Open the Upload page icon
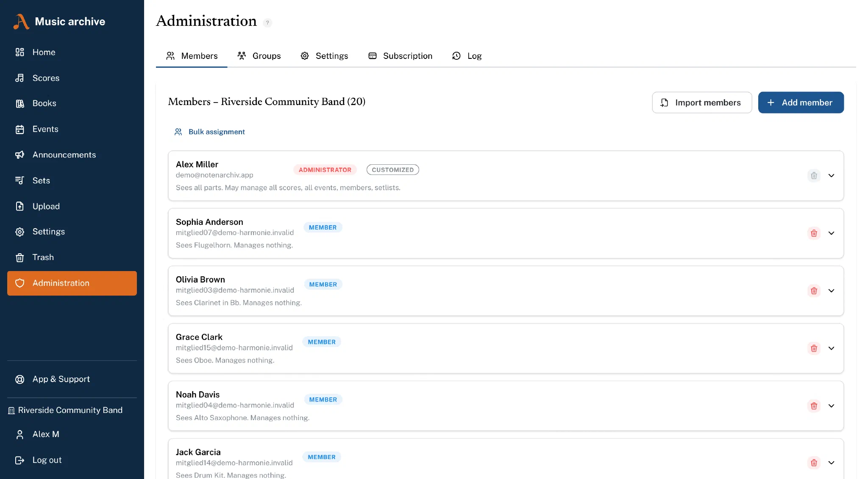 pyautogui.click(x=19, y=206)
